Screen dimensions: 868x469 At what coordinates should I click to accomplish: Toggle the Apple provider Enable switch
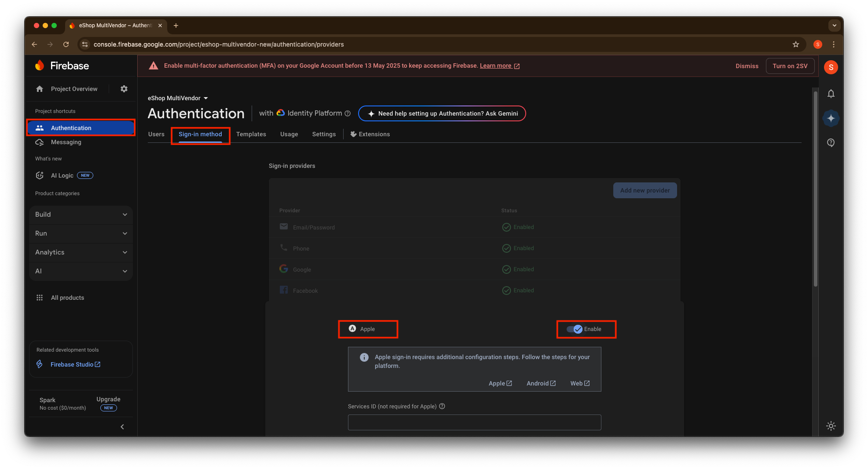click(575, 329)
